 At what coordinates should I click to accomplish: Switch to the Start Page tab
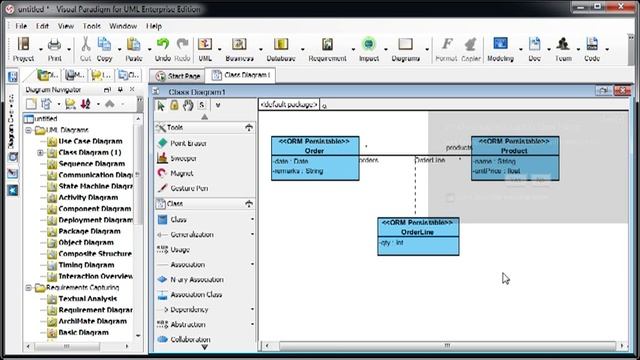tap(178, 76)
